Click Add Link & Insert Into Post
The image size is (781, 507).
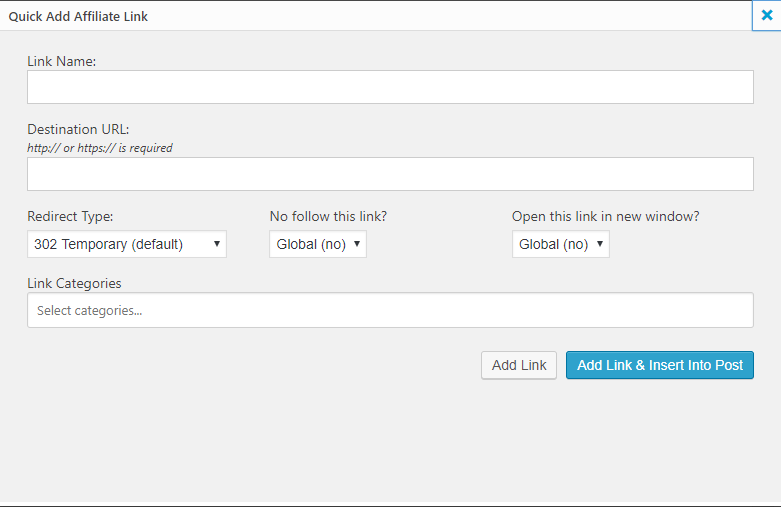pos(660,365)
